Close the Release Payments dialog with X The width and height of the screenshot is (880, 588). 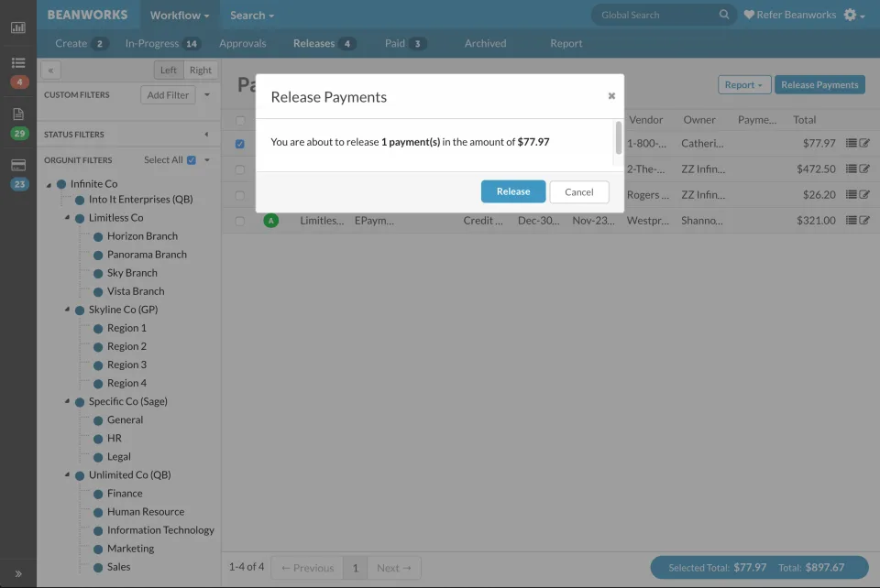coord(611,96)
